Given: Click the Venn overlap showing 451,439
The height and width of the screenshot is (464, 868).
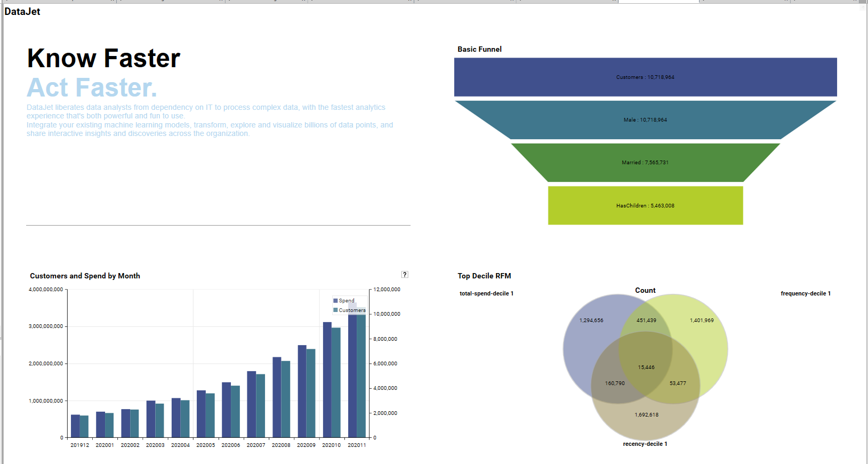Looking at the screenshot, I should pyautogui.click(x=646, y=321).
